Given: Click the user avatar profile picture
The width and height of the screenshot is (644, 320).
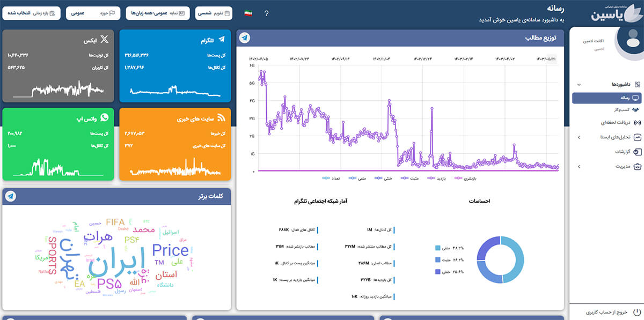Looking at the screenshot, I should point(630,41).
